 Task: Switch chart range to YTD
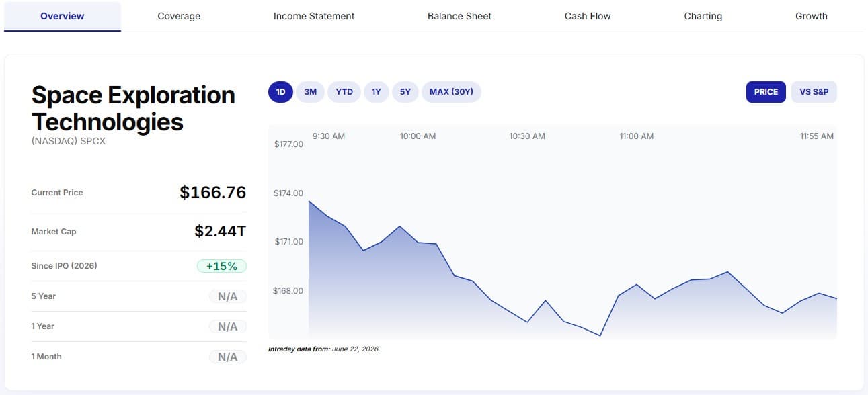(x=344, y=92)
